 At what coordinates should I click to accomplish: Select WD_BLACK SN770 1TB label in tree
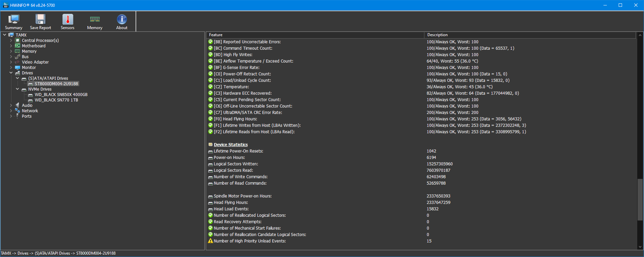tap(56, 100)
